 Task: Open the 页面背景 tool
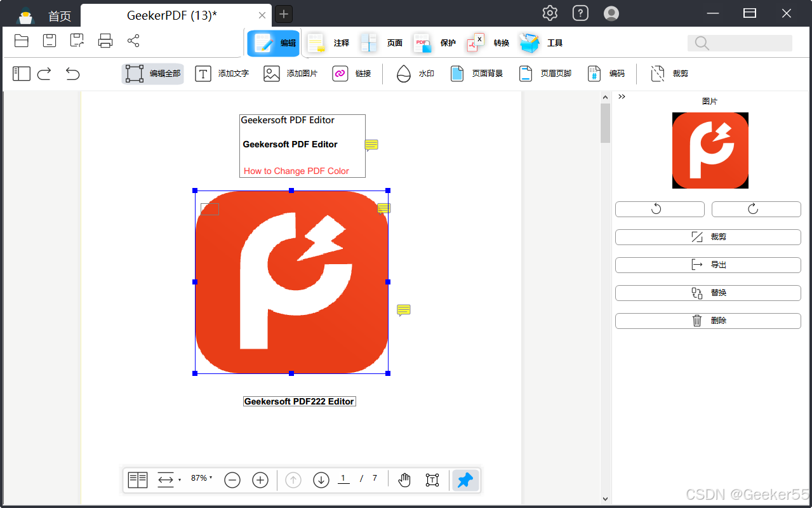476,74
